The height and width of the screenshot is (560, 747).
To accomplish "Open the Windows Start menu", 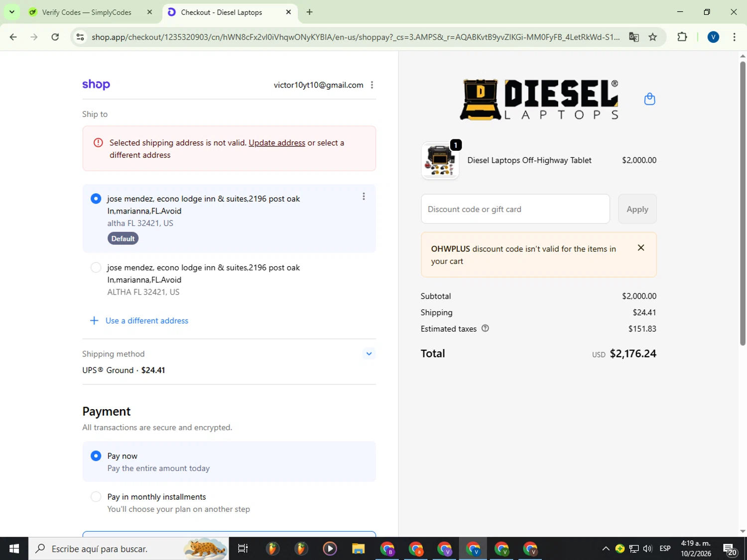I will 14,549.
